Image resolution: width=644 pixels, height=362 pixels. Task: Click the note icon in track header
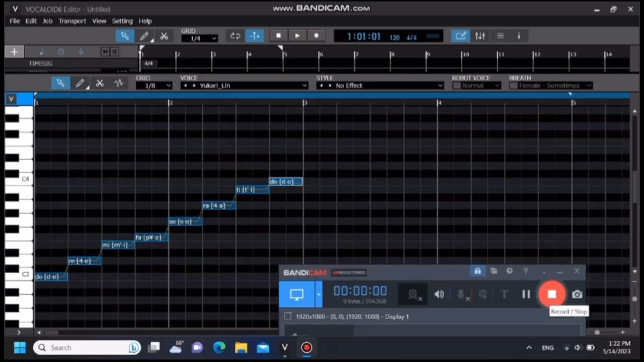pyautogui.click(x=41, y=52)
